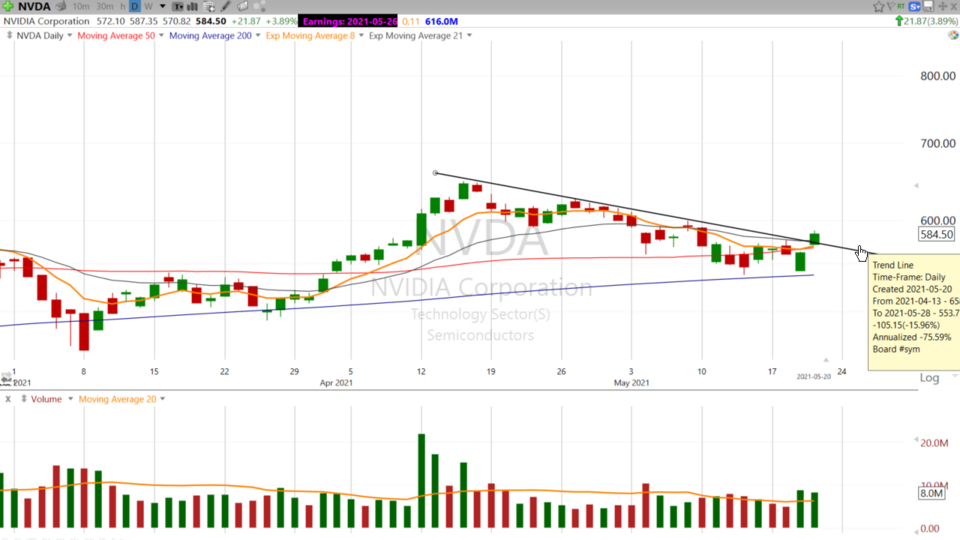Open the time frame dropdown arrow
This screenshot has width=960, height=540.
tap(162, 6)
